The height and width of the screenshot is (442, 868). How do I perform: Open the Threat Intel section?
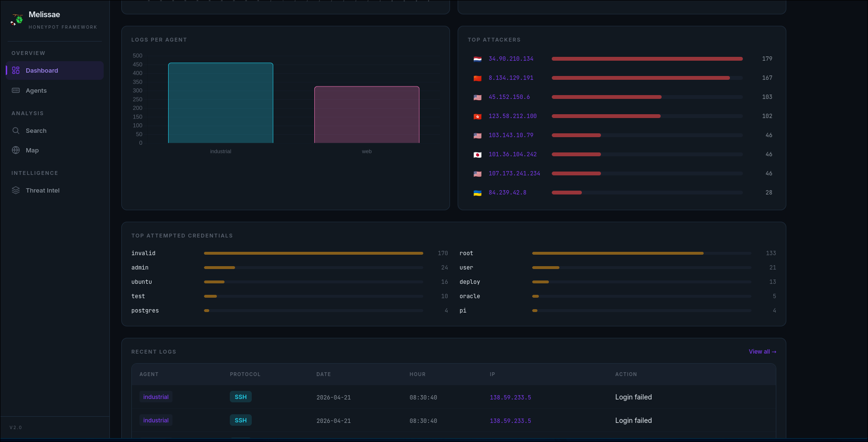pyautogui.click(x=54, y=190)
